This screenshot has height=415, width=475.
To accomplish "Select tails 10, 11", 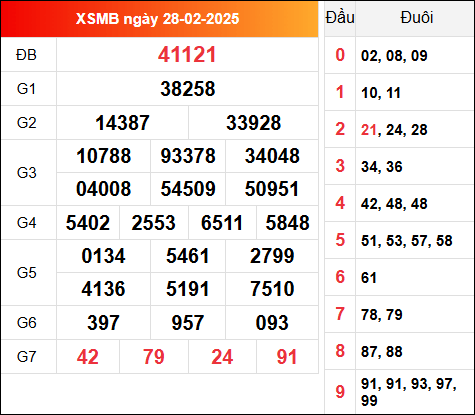I will (x=381, y=93).
